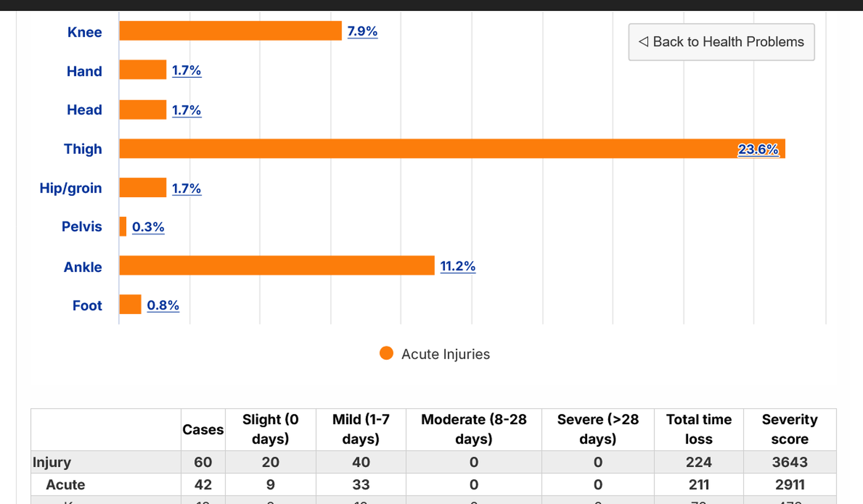Click the Back to Health Problems button
Viewport: 863px width, 504px height.
(721, 42)
